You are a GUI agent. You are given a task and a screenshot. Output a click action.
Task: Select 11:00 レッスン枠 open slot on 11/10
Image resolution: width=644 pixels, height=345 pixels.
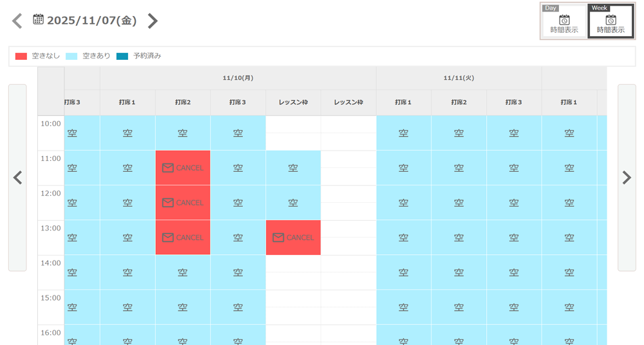(293, 168)
